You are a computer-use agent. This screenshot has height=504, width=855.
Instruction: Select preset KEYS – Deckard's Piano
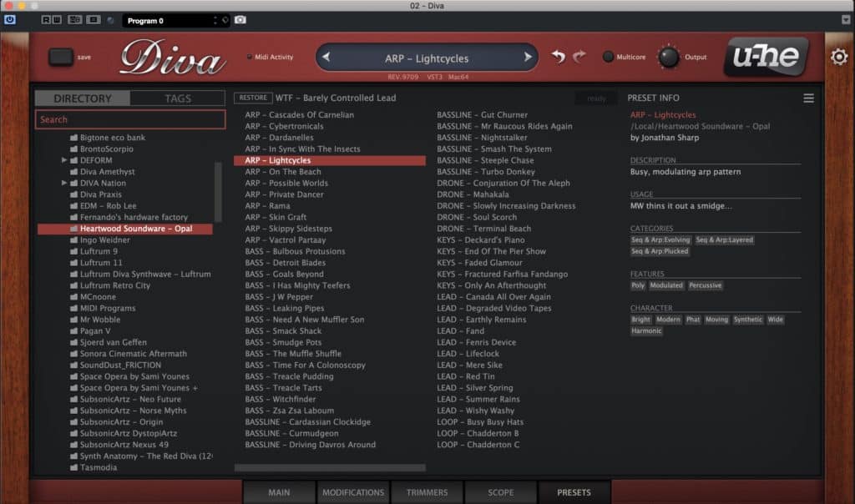click(480, 239)
